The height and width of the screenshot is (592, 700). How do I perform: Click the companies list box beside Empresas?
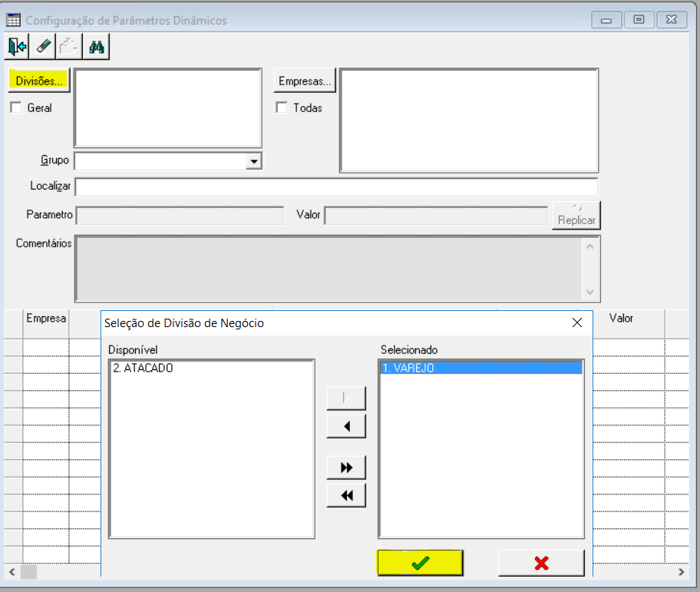coord(469,121)
